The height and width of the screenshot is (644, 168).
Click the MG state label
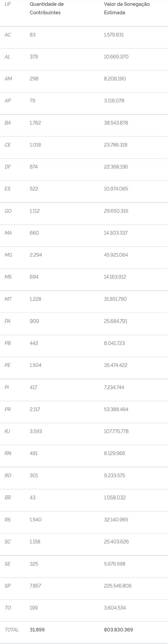point(8,255)
